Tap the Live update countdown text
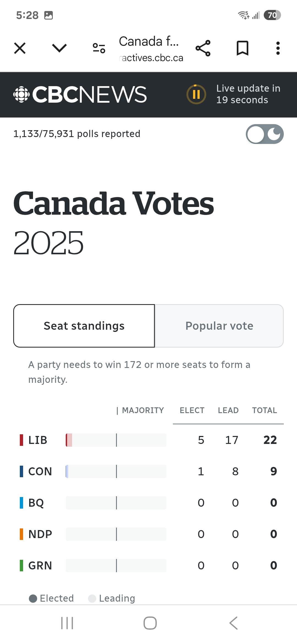This screenshot has height=644, width=297. click(248, 94)
